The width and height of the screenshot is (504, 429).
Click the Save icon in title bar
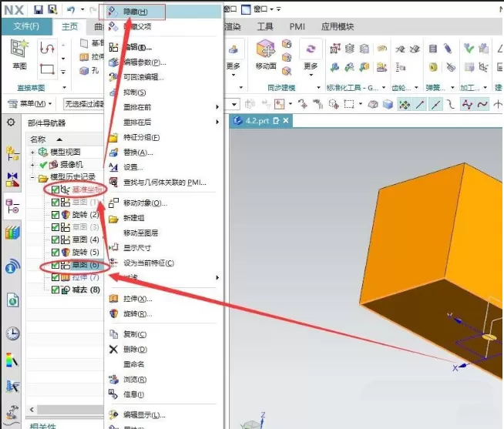pos(39,10)
